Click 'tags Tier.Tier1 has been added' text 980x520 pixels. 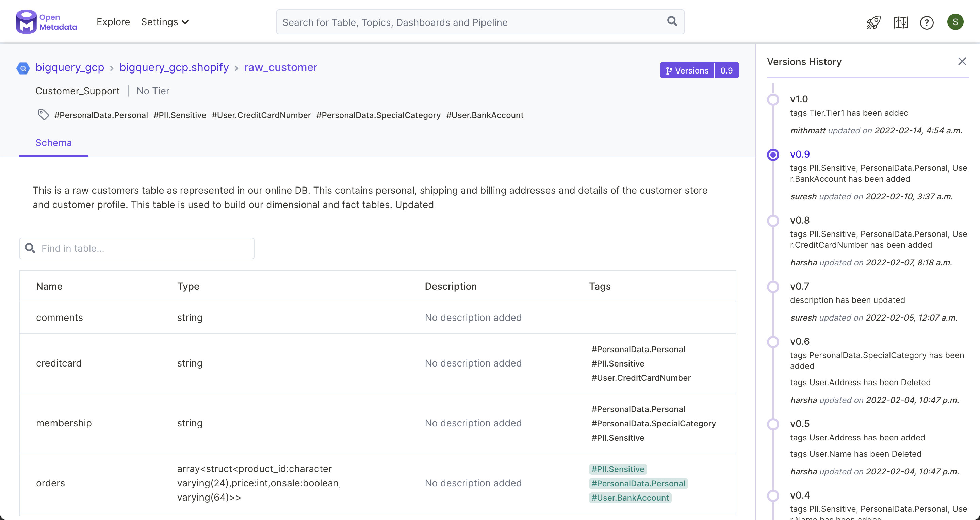pos(849,113)
